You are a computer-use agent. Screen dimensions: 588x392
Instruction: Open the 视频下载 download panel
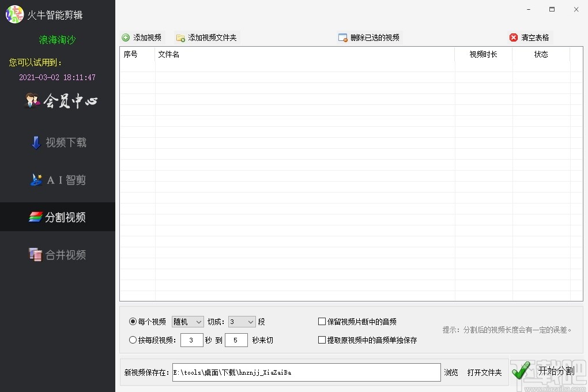coord(58,142)
